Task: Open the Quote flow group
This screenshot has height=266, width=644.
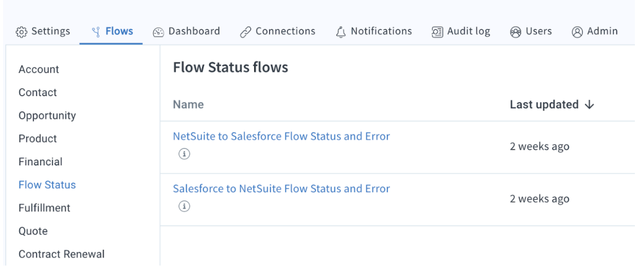Action: (x=33, y=231)
